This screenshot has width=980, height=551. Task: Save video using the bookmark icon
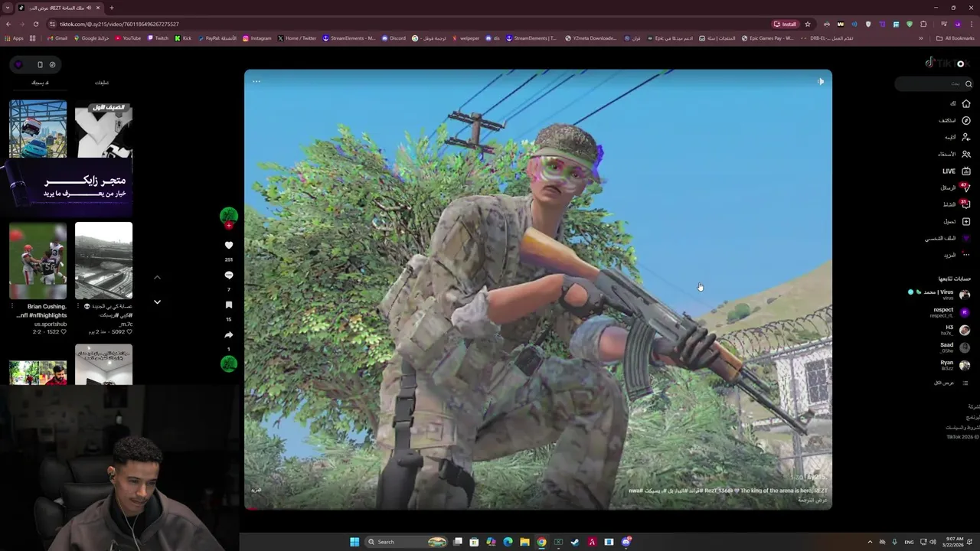pos(228,305)
